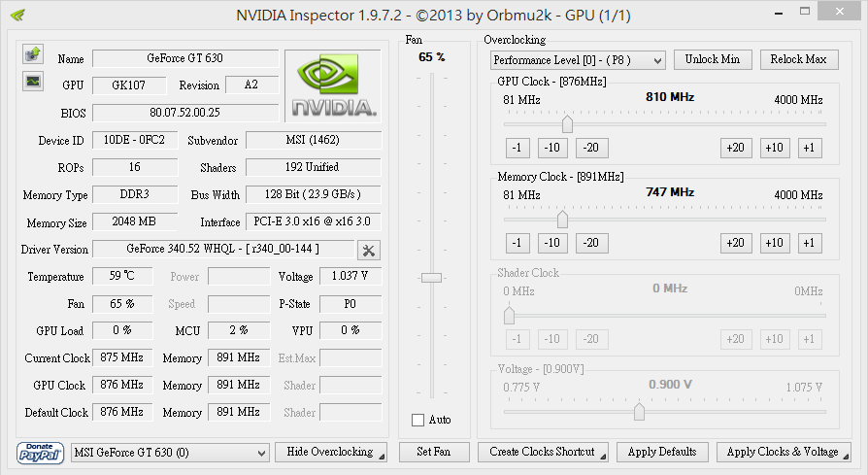Decrease Memory Clock by 10 MHz

[x=552, y=243]
